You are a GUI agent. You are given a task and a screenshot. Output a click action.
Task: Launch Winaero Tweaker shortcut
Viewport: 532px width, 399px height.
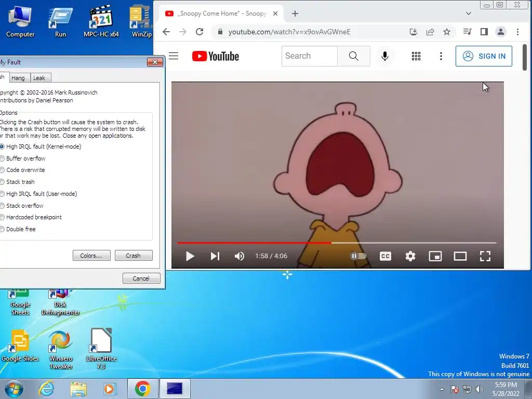pos(61,350)
